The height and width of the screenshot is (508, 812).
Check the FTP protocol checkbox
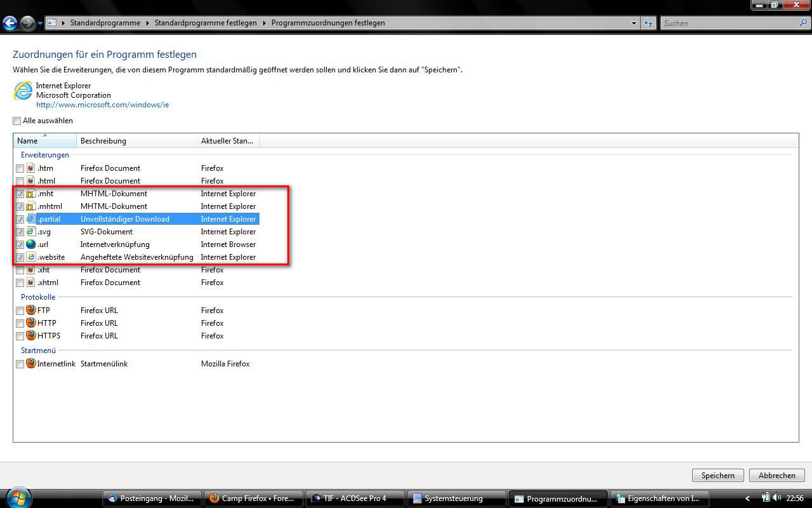(20, 311)
